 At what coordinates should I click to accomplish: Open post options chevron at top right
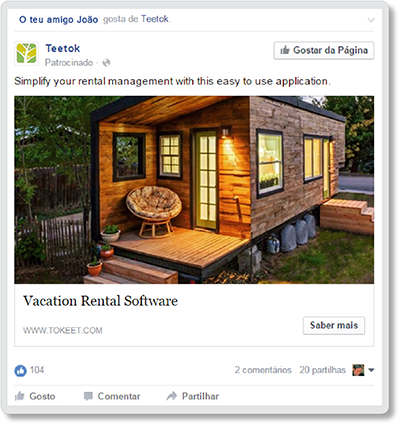(371, 20)
